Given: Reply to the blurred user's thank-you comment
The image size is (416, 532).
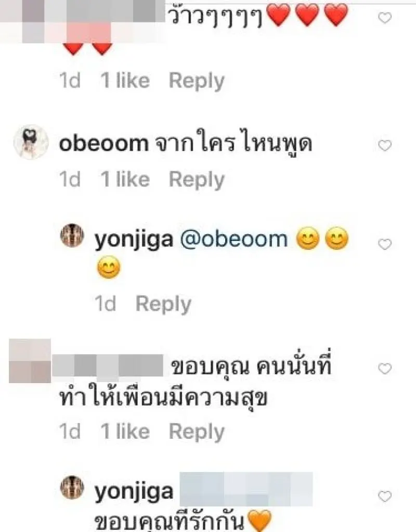Looking at the screenshot, I should click(x=197, y=432).
